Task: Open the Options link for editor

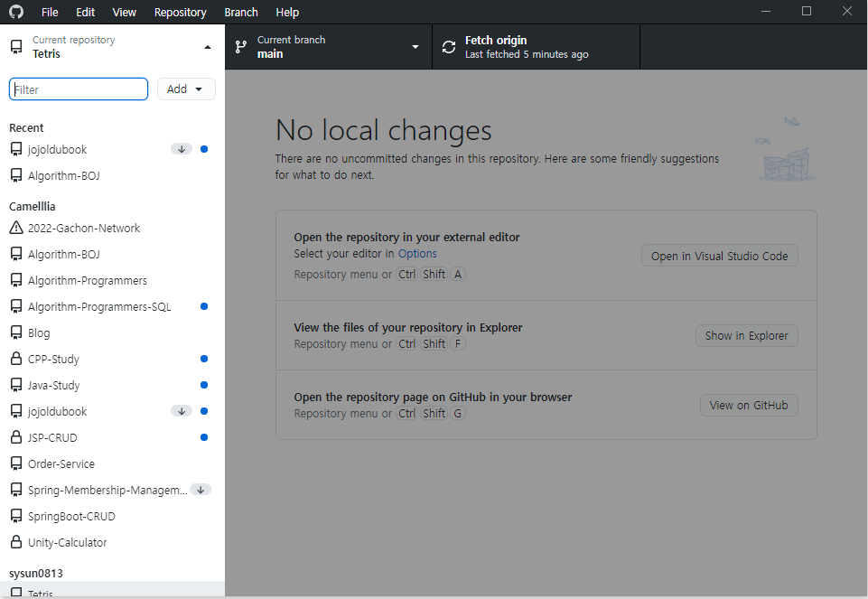Action: 417,254
